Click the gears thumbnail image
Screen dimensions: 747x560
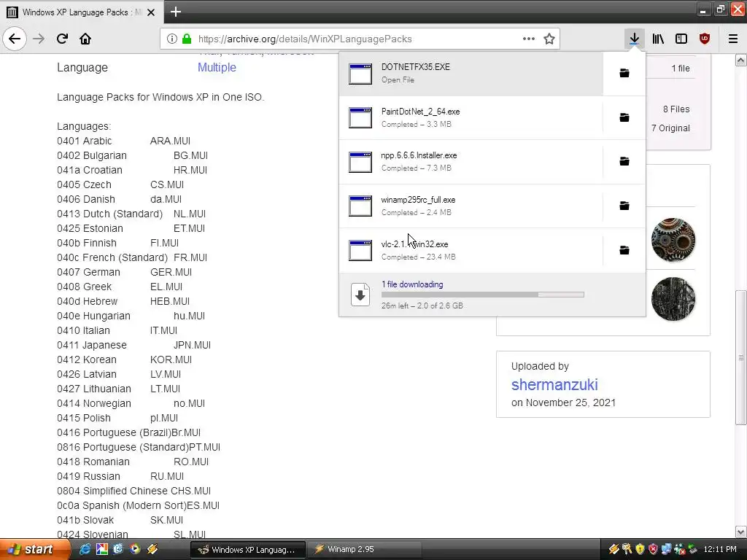point(673,239)
